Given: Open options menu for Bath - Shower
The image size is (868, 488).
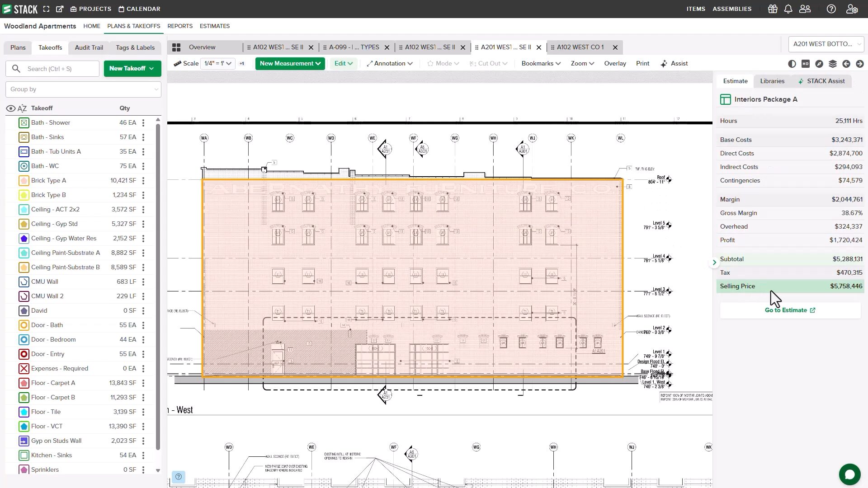Looking at the screenshot, I should click(143, 123).
